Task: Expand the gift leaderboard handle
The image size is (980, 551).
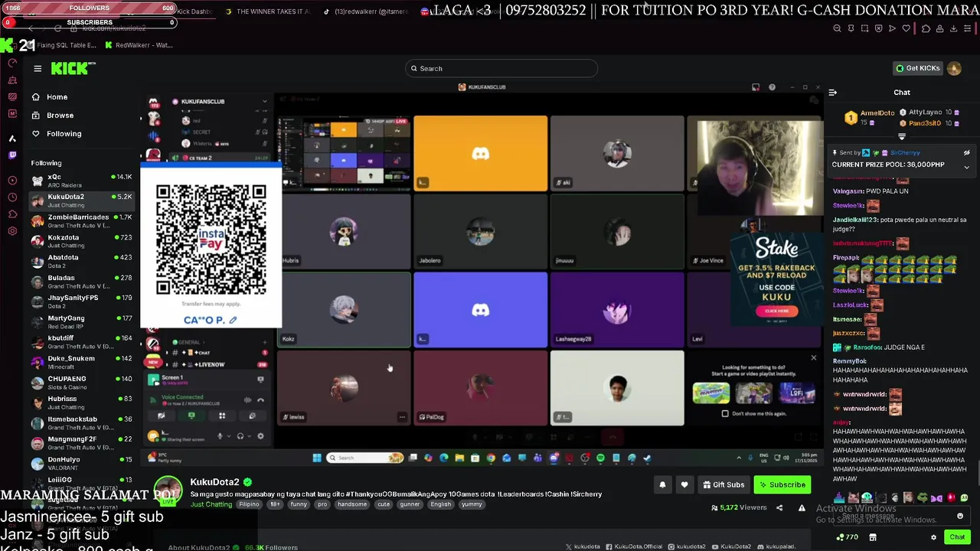Action: (x=902, y=136)
